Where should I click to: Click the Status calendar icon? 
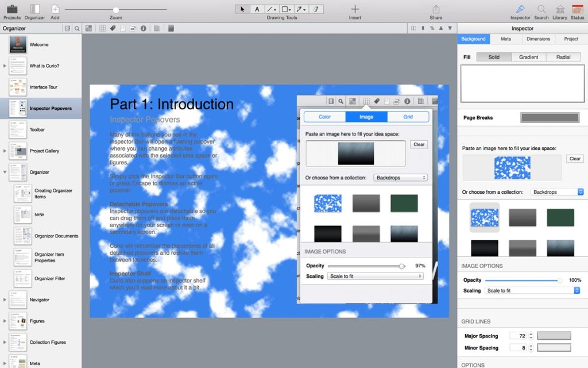click(577, 9)
